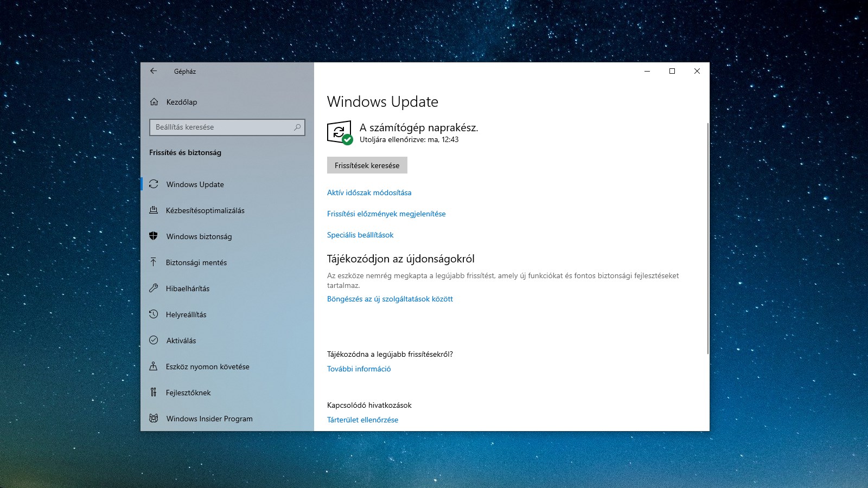Click the Hibaelhárítás wrench icon
This screenshot has height=488, width=868.
point(154,288)
